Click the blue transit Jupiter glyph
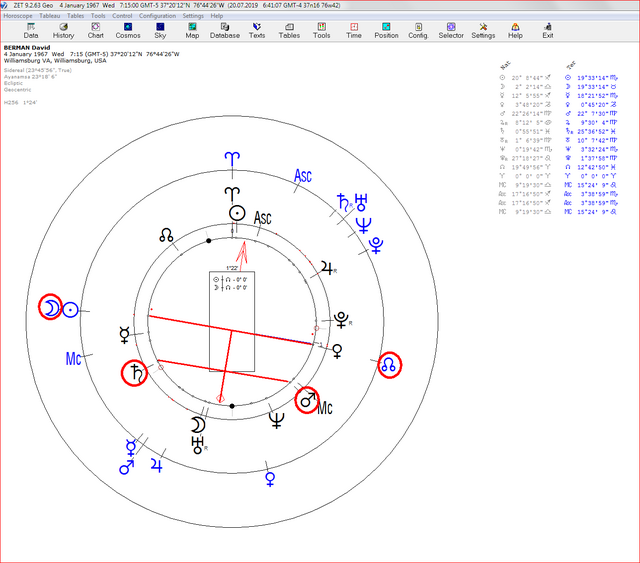The image size is (640, 563). coord(156,465)
